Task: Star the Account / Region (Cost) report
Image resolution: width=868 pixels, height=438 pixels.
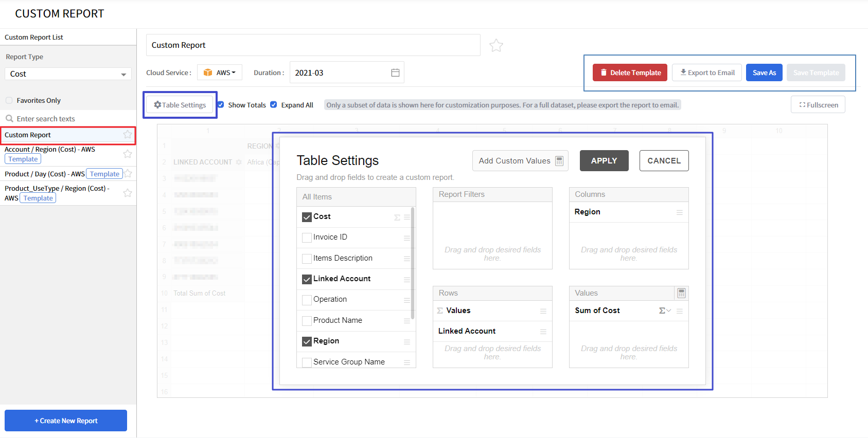Action: tap(128, 154)
